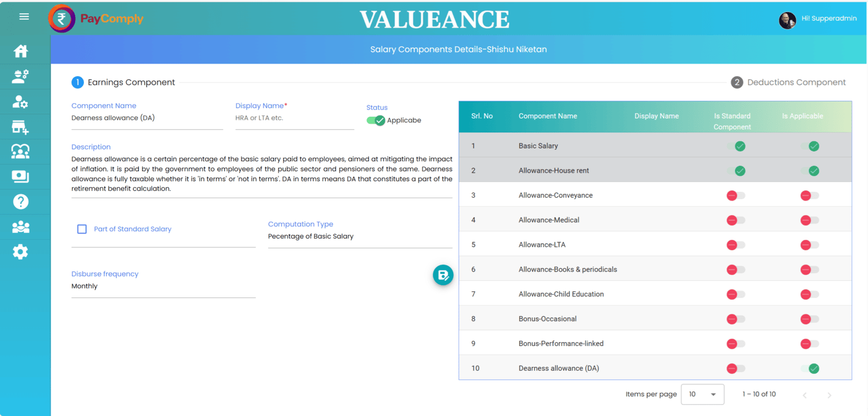The height and width of the screenshot is (416, 868).
Task: Click the save component floating button
Action: pos(443,275)
